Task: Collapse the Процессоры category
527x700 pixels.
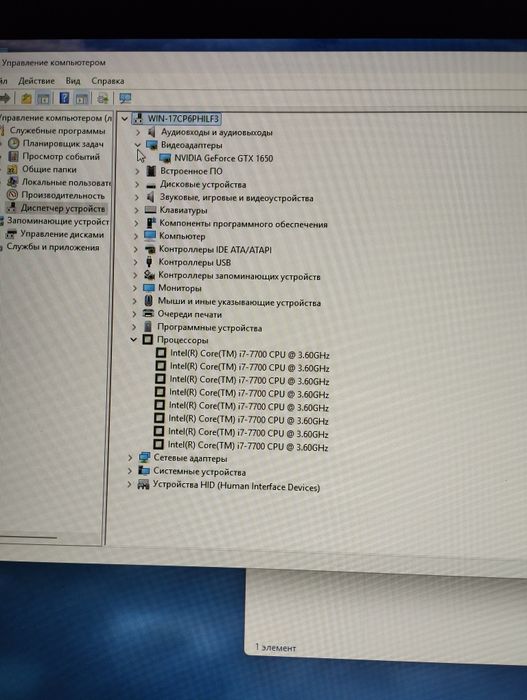Action: (133, 340)
